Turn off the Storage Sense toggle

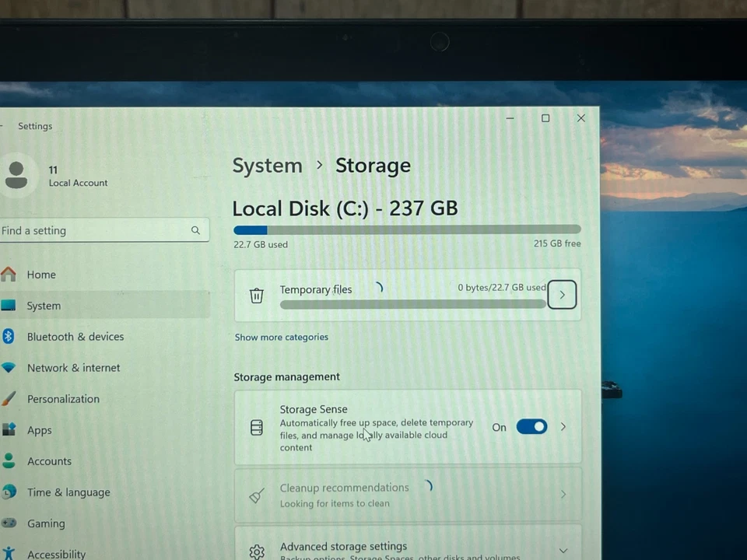531,427
